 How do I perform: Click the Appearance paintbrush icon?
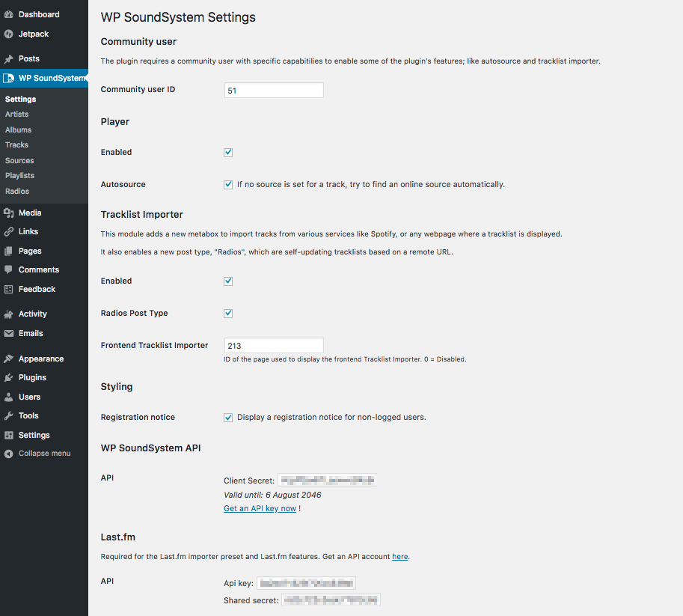tap(9, 359)
